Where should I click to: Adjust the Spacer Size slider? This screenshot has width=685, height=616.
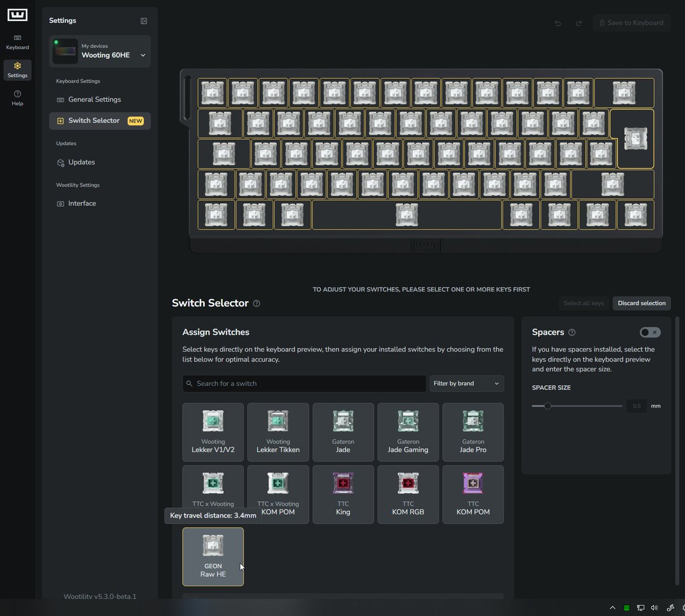point(577,406)
